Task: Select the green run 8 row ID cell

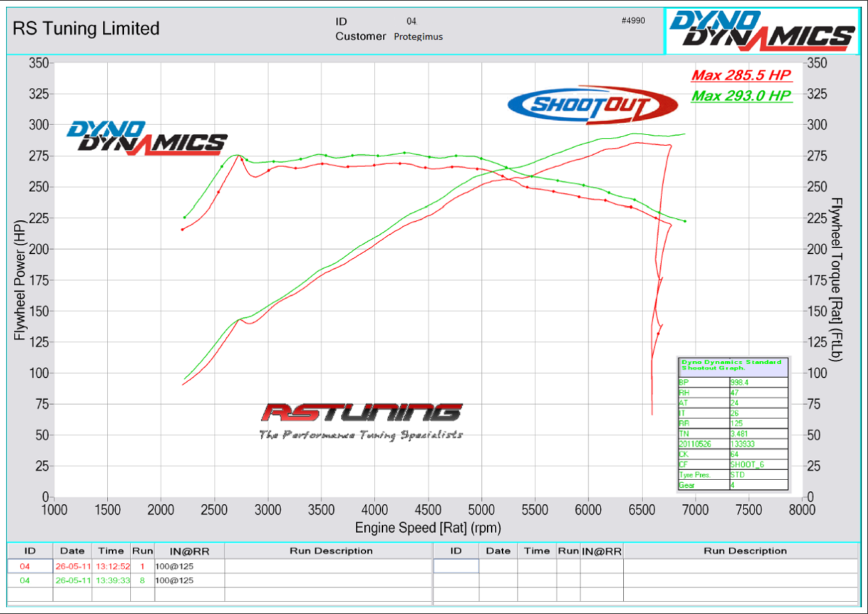Action: click(25, 581)
